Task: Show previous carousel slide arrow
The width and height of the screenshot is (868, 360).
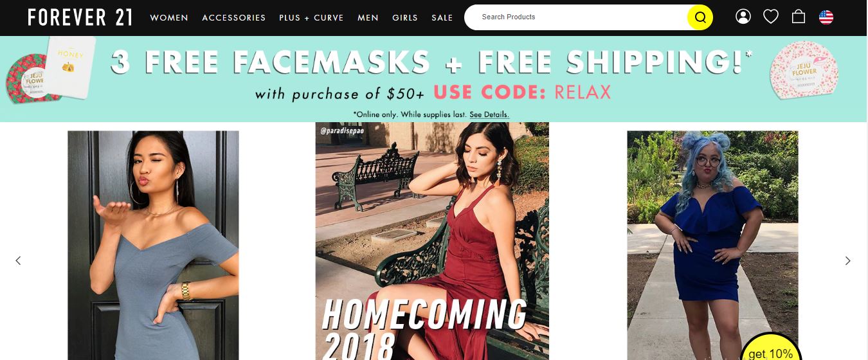Action: (18, 260)
